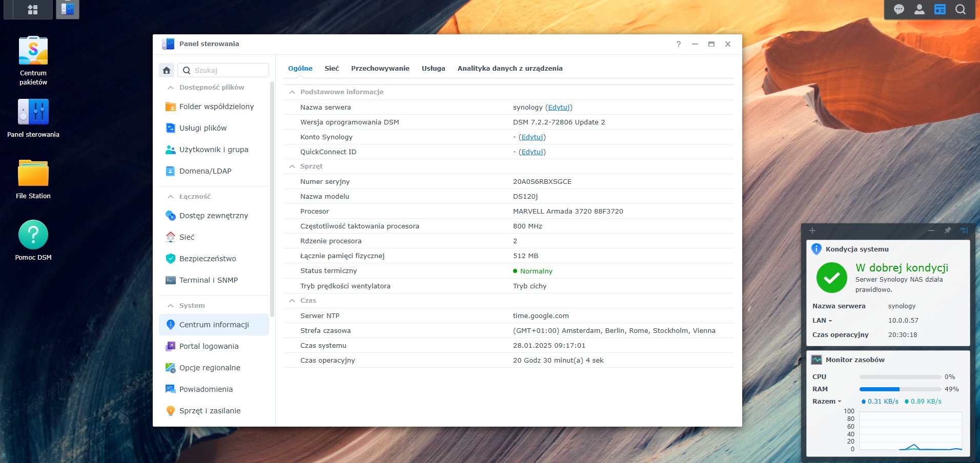Switch to the Przechowywanie tab
Viewport: 980px width, 463px height.
(x=380, y=69)
